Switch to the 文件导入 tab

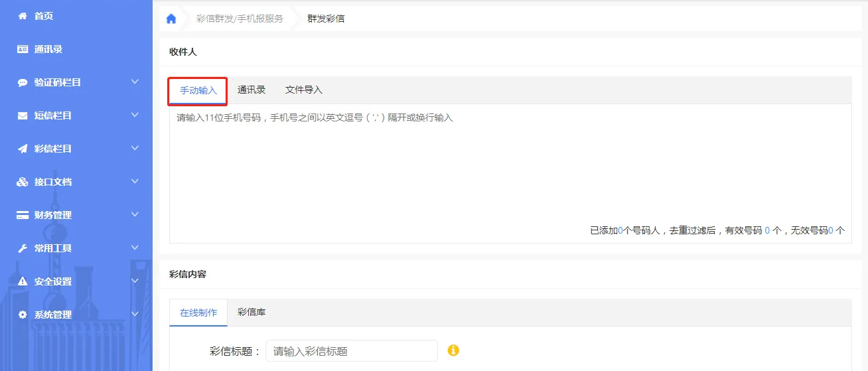(304, 90)
